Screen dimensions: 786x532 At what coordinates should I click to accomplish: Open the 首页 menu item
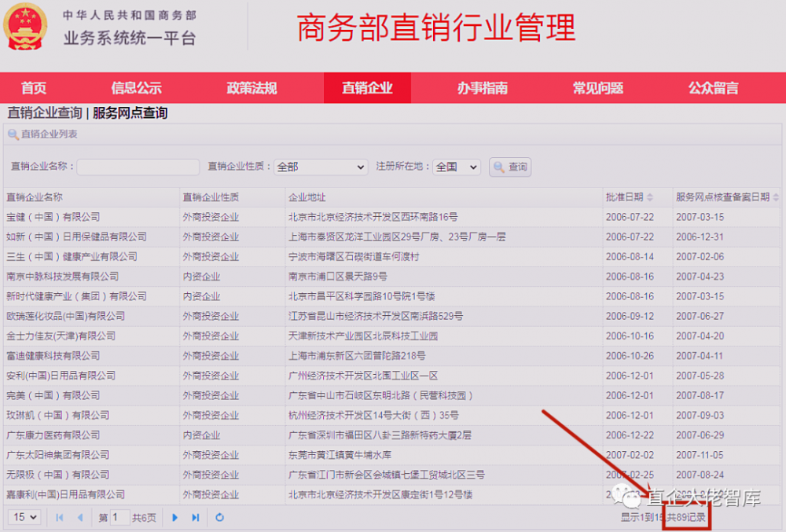(x=34, y=88)
